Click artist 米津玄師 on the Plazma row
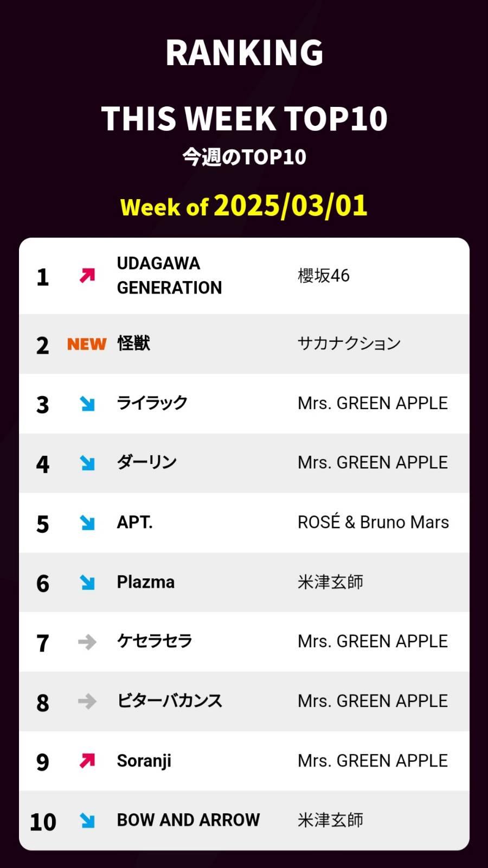Viewport: 488px width, 868px height. coord(330,582)
